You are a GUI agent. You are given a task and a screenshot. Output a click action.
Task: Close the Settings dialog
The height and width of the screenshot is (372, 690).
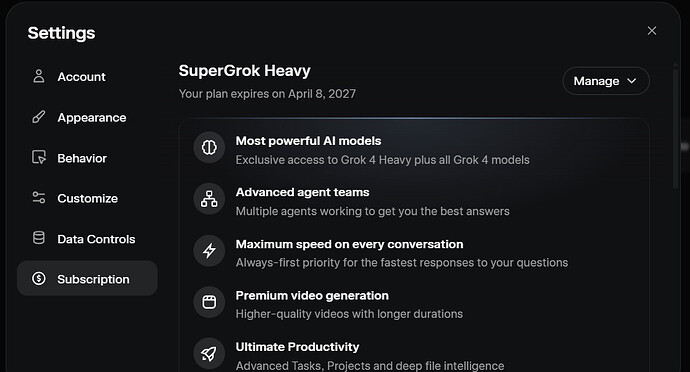tap(652, 31)
